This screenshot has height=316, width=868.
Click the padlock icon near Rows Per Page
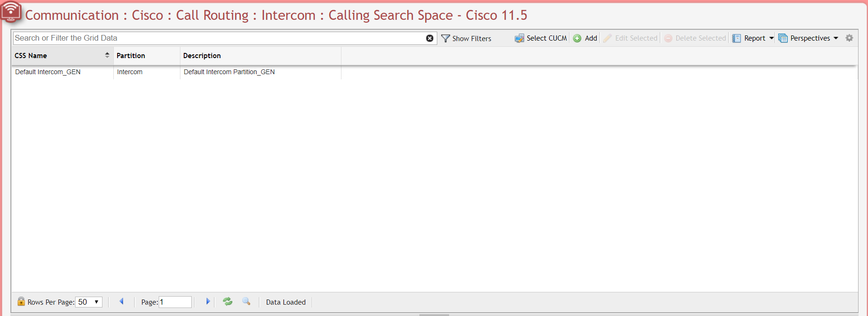coord(21,301)
